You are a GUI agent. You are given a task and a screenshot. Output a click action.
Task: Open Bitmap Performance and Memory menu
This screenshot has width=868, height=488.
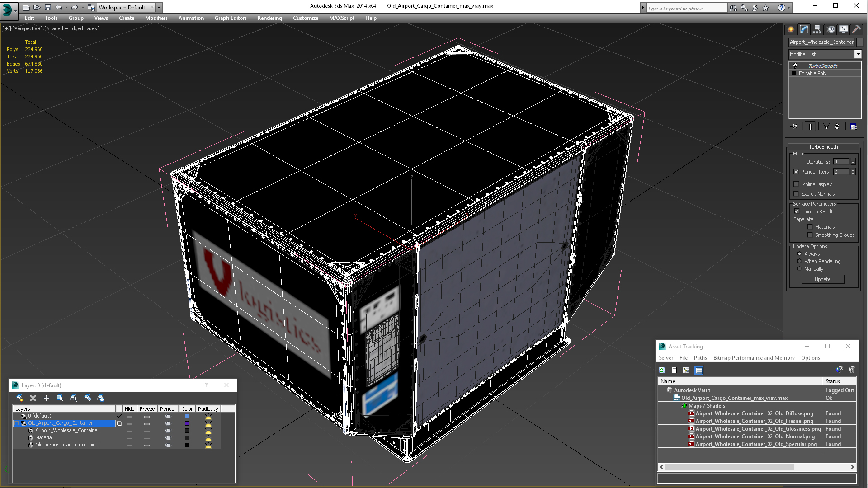tap(754, 358)
